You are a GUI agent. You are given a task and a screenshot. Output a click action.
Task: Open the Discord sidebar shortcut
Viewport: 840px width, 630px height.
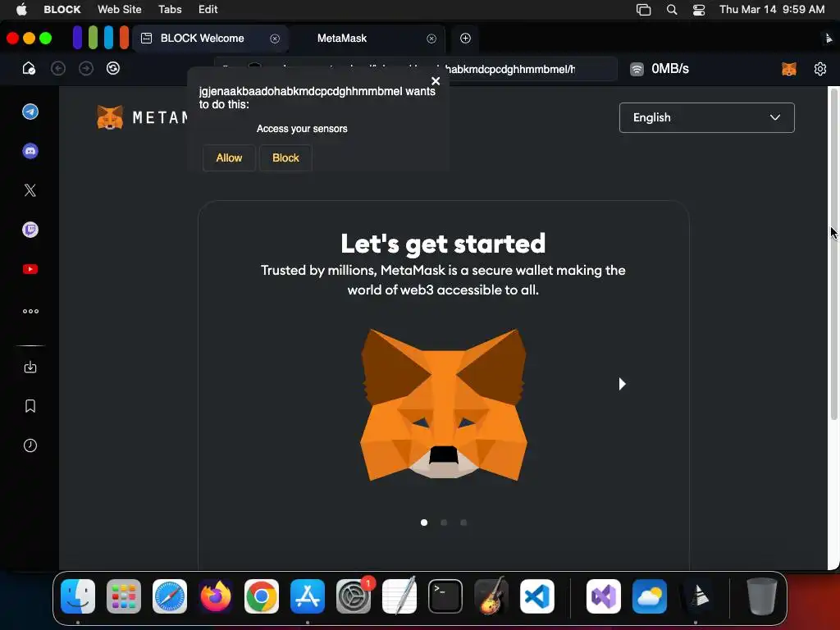click(30, 151)
